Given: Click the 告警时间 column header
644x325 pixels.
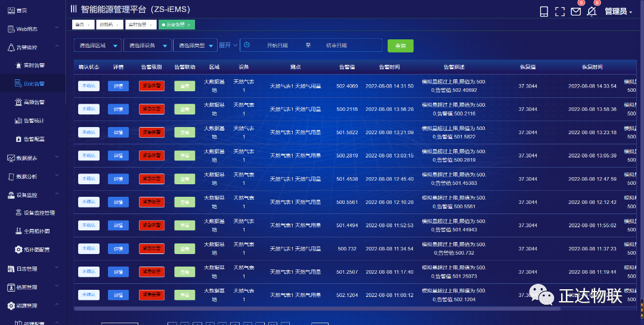Looking at the screenshot, I should click(389, 67).
